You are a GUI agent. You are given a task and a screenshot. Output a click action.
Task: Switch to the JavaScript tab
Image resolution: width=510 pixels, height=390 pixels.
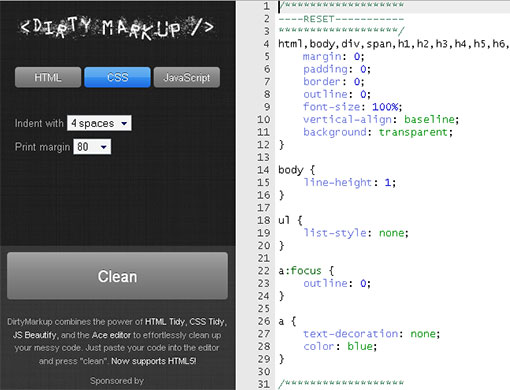[187, 77]
